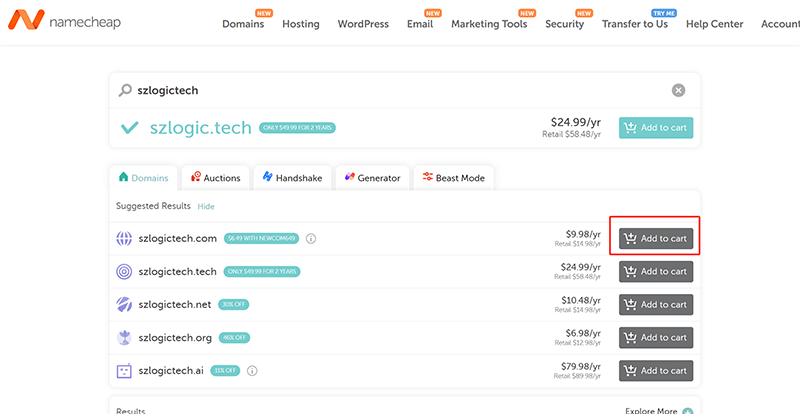The height and width of the screenshot is (414, 800).
Task: Add szlogictech.org to cart
Action: point(656,337)
